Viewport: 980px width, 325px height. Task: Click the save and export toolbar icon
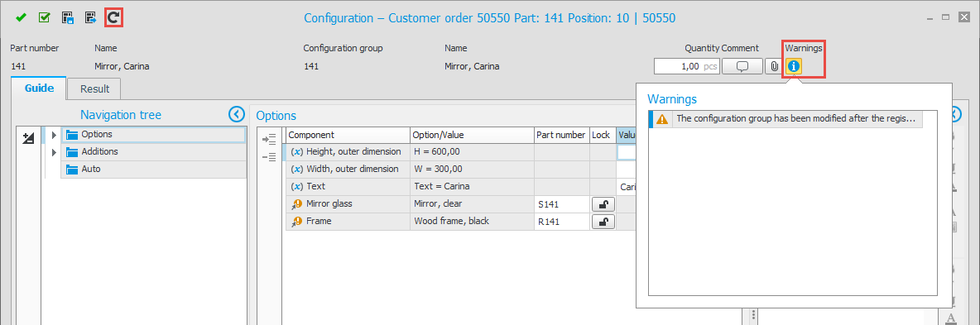pos(90,17)
